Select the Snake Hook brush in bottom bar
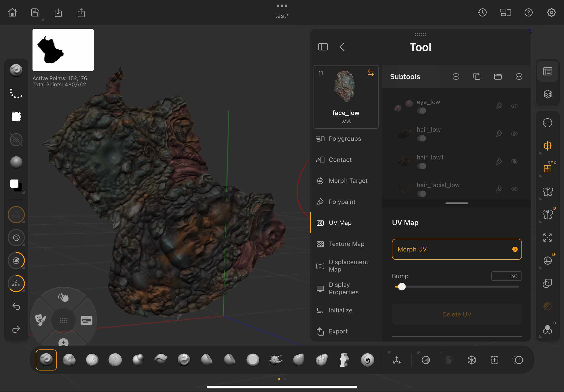Image resolution: width=564 pixels, height=392 pixels. pos(276,360)
